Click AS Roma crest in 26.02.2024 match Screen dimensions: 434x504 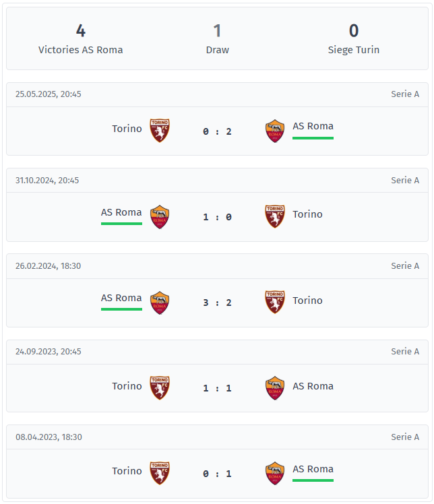(x=160, y=303)
